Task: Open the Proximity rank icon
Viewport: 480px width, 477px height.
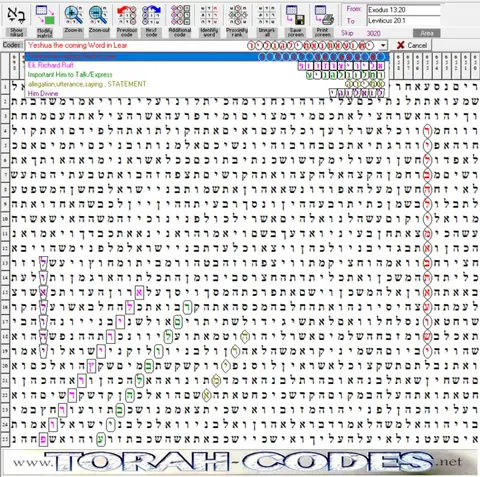Action: pyautogui.click(x=237, y=15)
